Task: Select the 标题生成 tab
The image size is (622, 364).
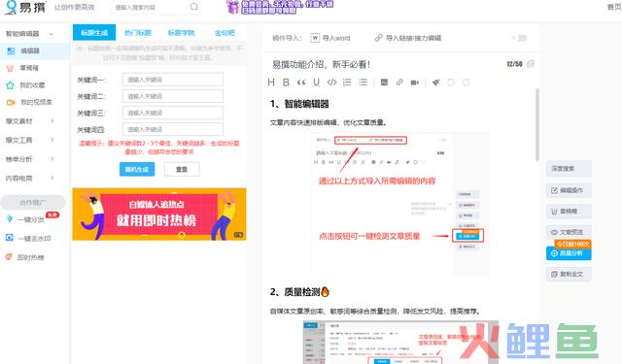Action: point(94,32)
